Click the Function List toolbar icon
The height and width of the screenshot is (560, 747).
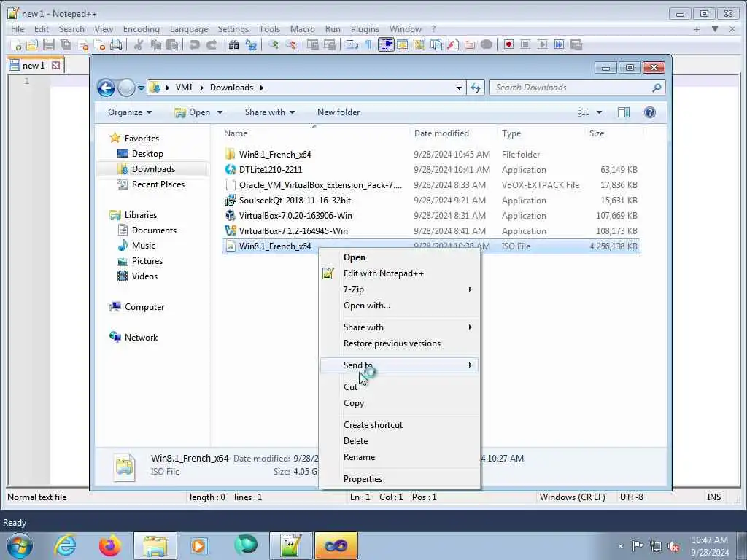(453, 44)
